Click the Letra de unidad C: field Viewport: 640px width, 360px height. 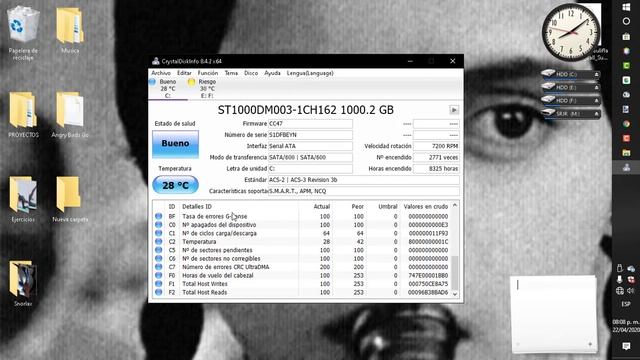310,169
